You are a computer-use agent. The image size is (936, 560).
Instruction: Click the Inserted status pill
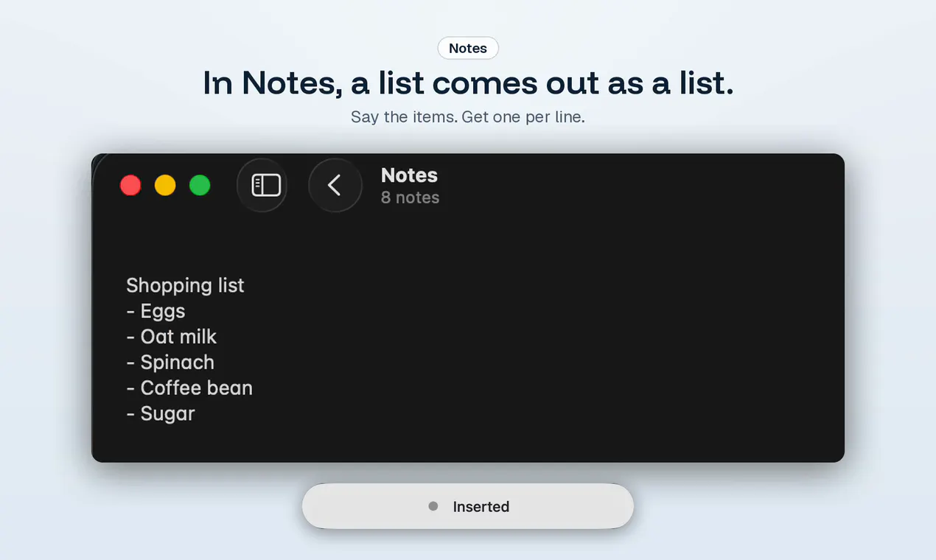click(x=468, y=506)
